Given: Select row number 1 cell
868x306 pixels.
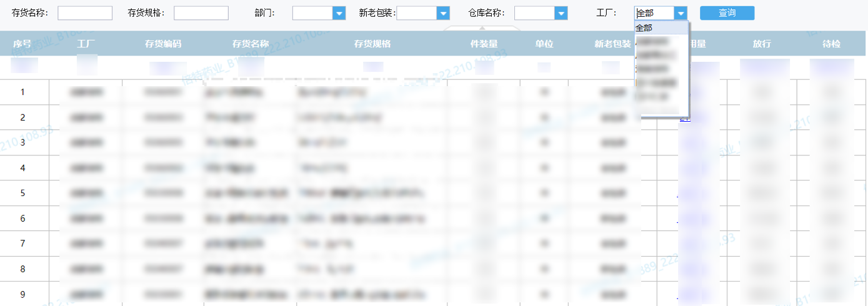Looking at the screenshot, I should point(23,92).
